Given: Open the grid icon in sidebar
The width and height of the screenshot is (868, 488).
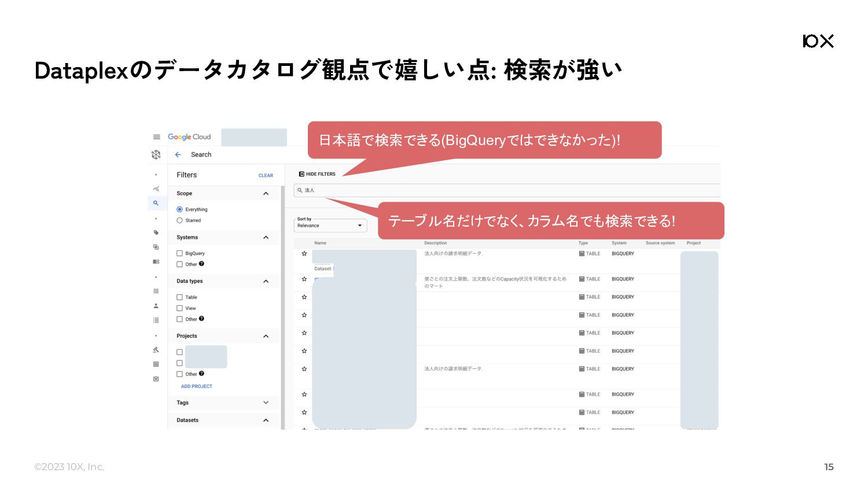Looking at the screenshot, I should coord(156,291).
